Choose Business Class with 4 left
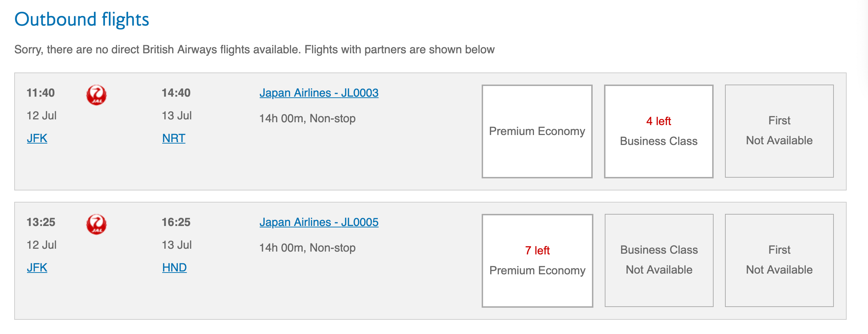The height and width of the screenshot is (334, 868). pyautogui.click(x=658, y=131)
